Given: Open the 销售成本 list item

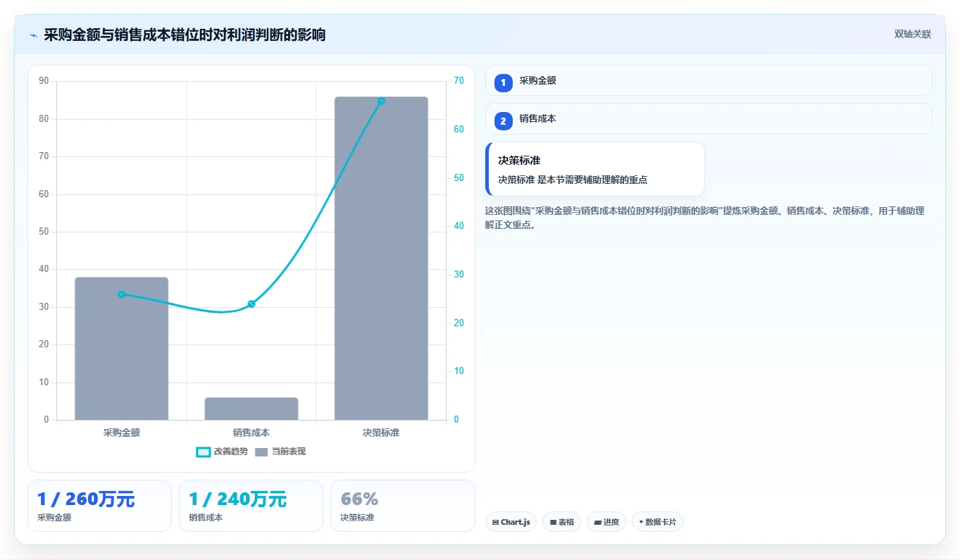Looking at the screenshot, I should click(x=709, y=119).
